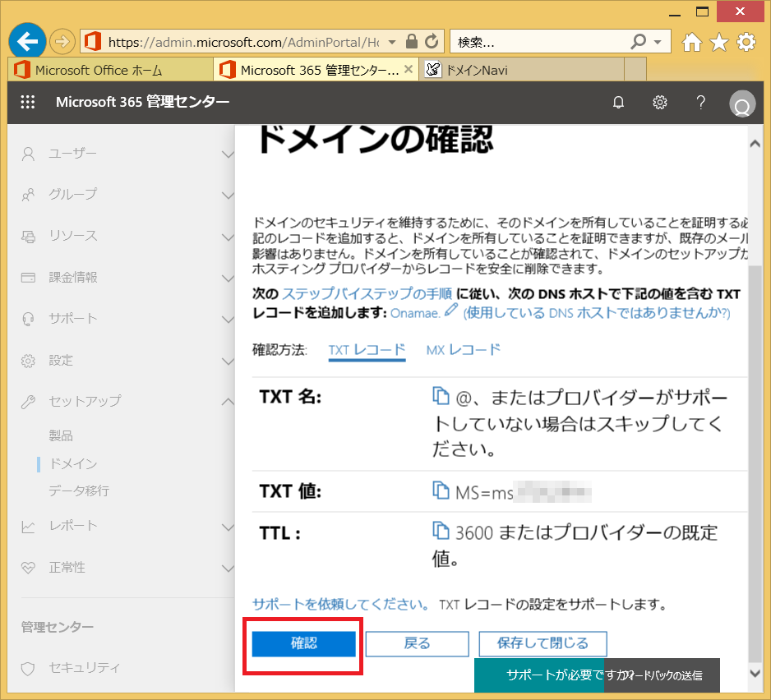
Task: Open the help question mark icon
Action: (x=700, y=102)
